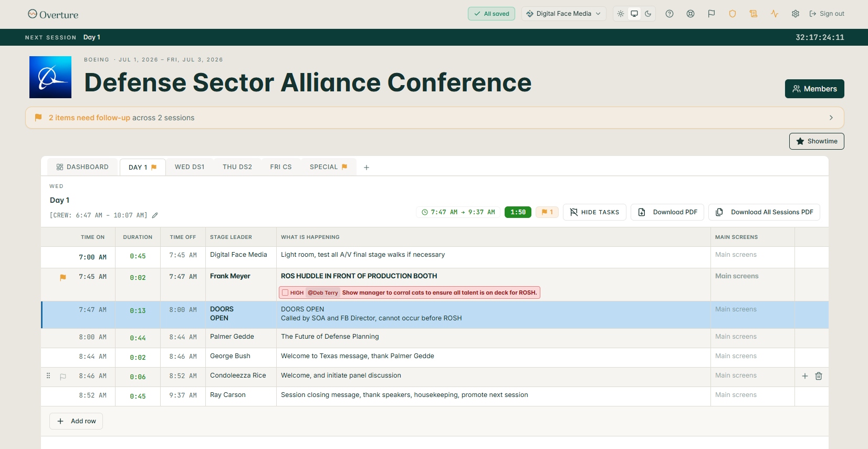Click session time range 7:47 AM to 9:37 AM
Image resolution: width=868 pixels, height=449 pixels.
click(x=458, y=212)
